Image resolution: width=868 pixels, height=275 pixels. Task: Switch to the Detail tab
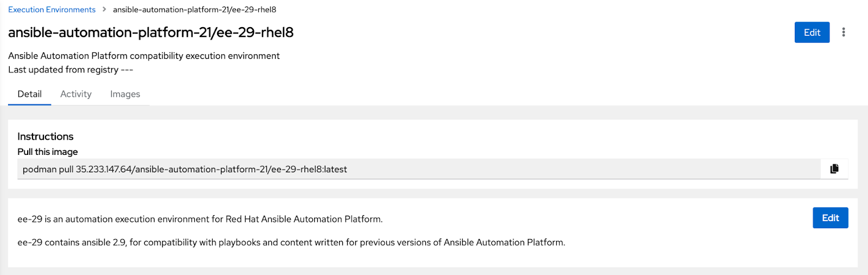(29, 94)
